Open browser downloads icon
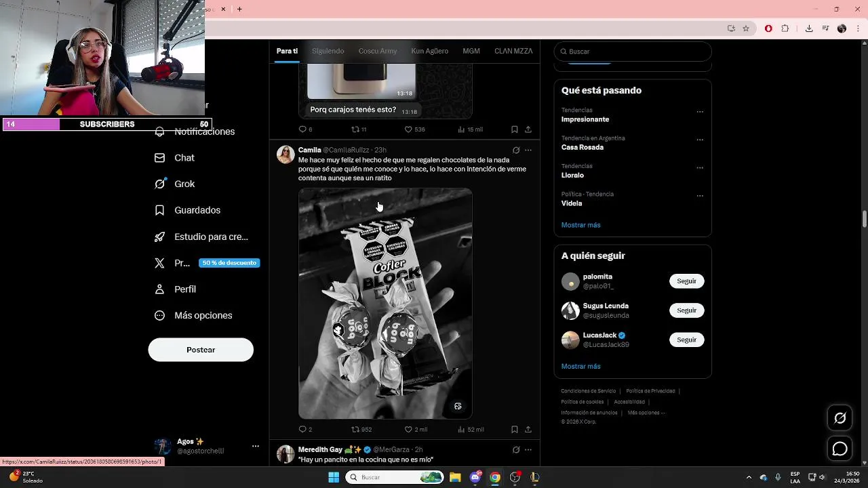This screenshot has height=488, width=868. click(x=809, y=28)
